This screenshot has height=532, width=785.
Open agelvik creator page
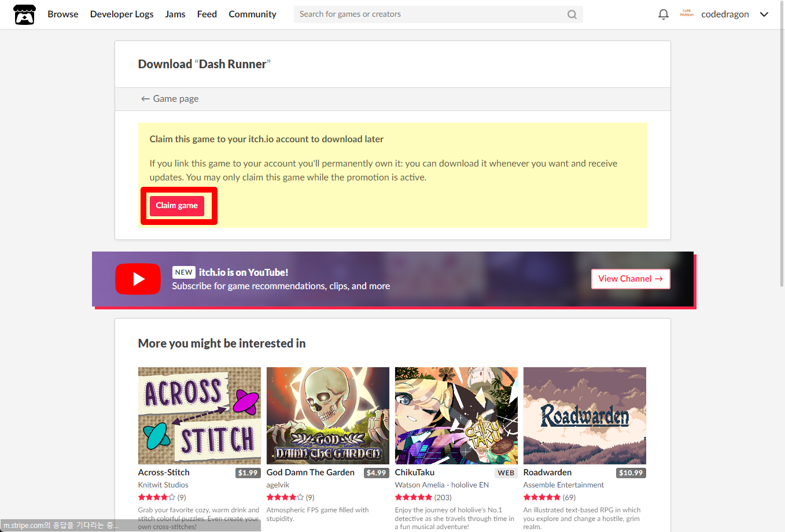[278, 485]
